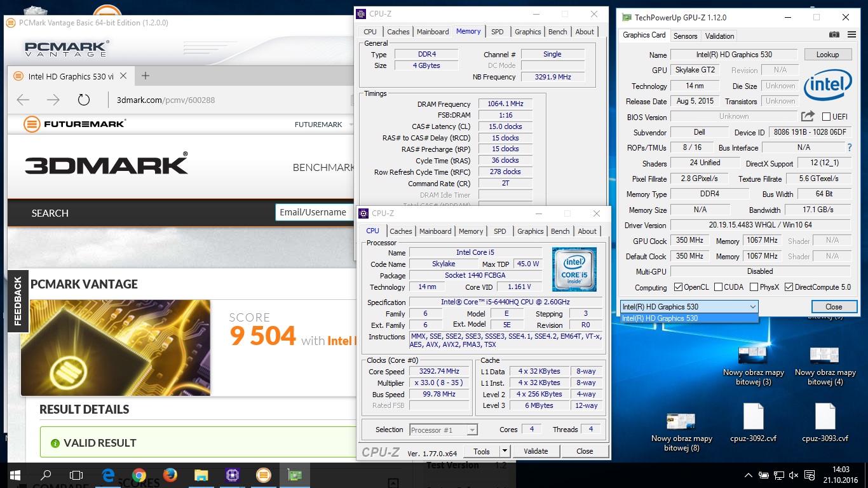Click the Lookup button in GPU-Z

click(827, 55)
